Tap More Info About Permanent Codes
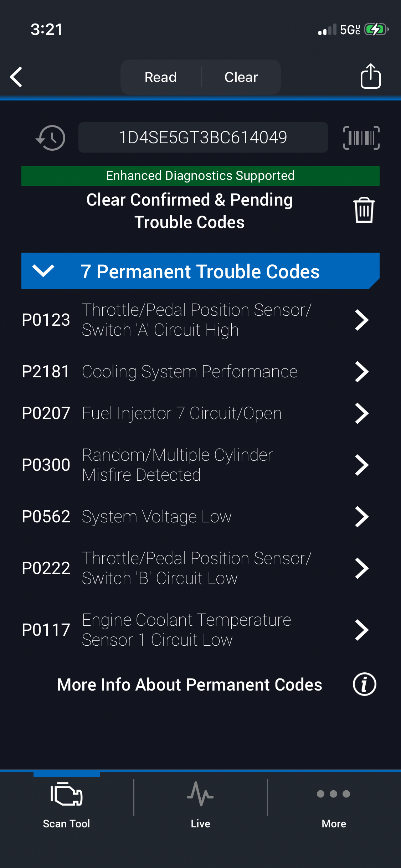401x868 pixels. [x=190, y=684]
